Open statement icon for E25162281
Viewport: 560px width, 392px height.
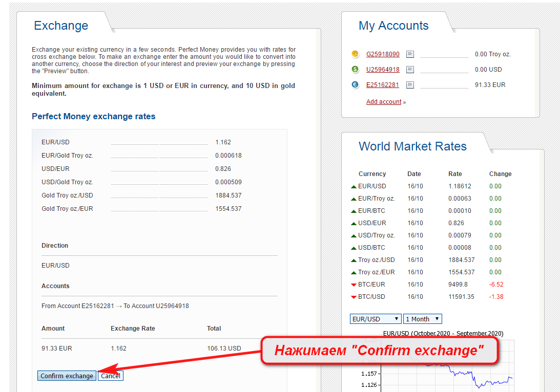click(x=410, y=85)
